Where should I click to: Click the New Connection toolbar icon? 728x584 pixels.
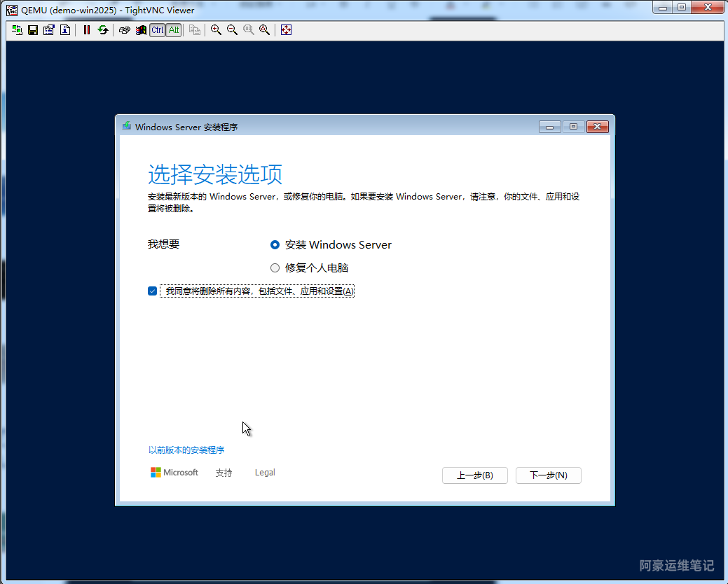point(17,30)
